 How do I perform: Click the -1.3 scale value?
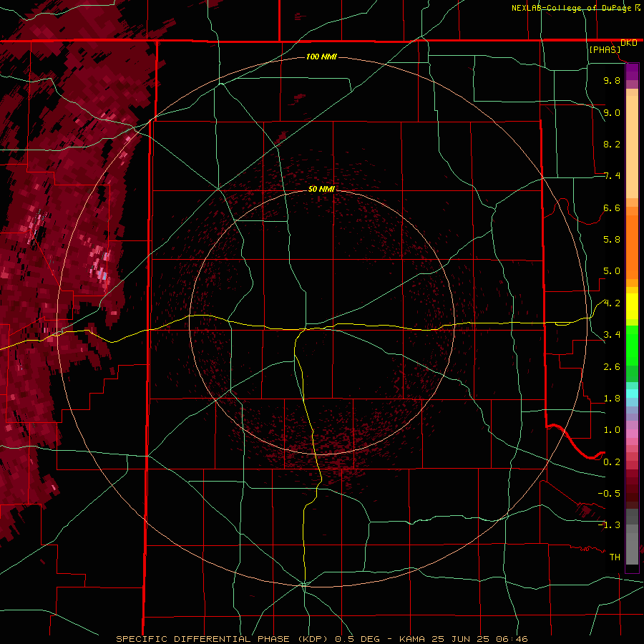coord(609,525)
